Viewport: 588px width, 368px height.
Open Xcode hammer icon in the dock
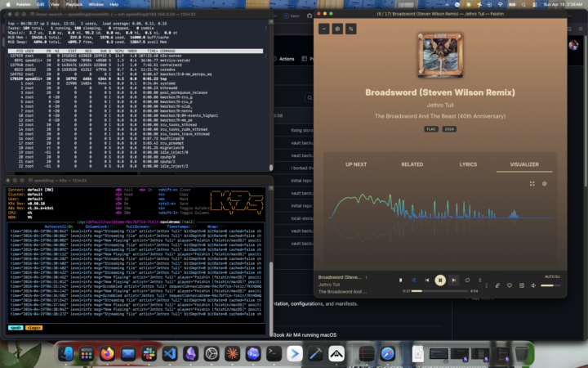click(315, 354)
